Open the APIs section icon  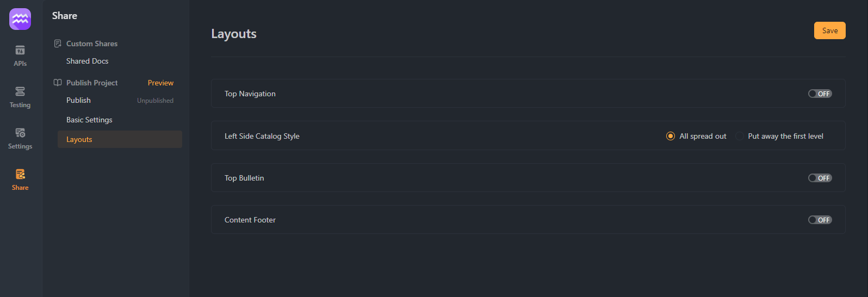click(x=20, y=50)
